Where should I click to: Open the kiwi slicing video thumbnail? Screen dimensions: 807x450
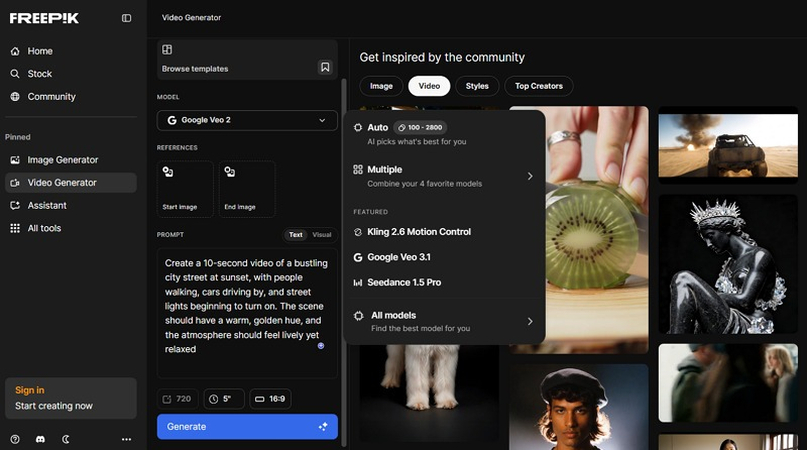tap(578, 229)
